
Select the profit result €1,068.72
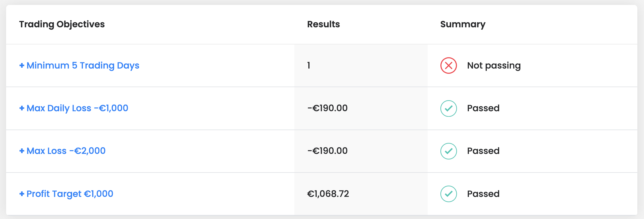[328, 194]
